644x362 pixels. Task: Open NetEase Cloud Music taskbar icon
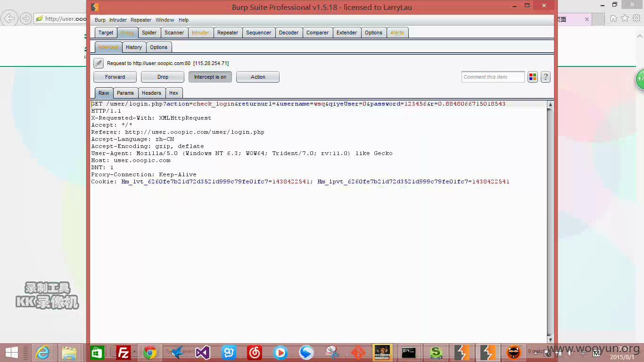255,353
